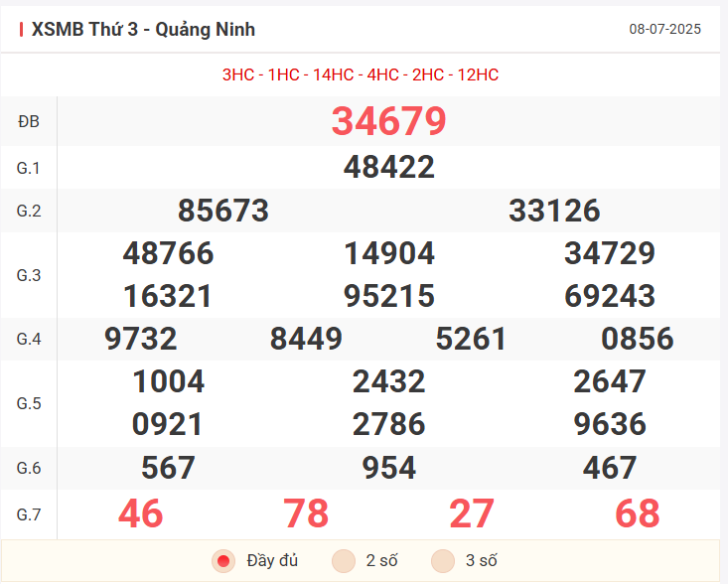Open the XSMB Thứ 3 - Quảng Ninh heading link
Image resolution: width=728 pixels, height=584 pixels.
pyautogui.click(x=143, y=29)
